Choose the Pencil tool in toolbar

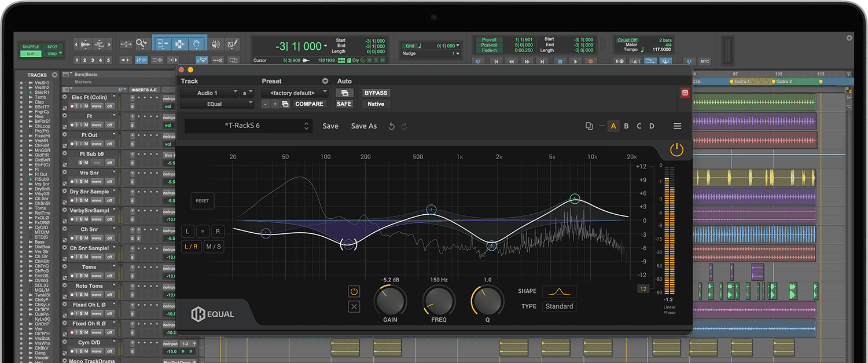point(233,44)
